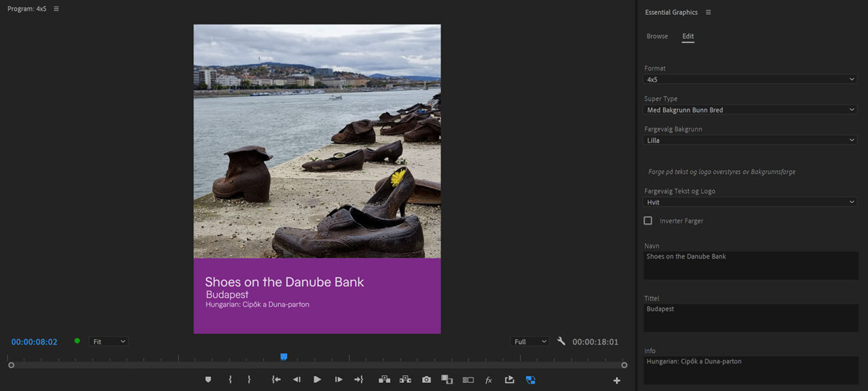
Task: Open the wrench settings menu
Action: point(561,342)
